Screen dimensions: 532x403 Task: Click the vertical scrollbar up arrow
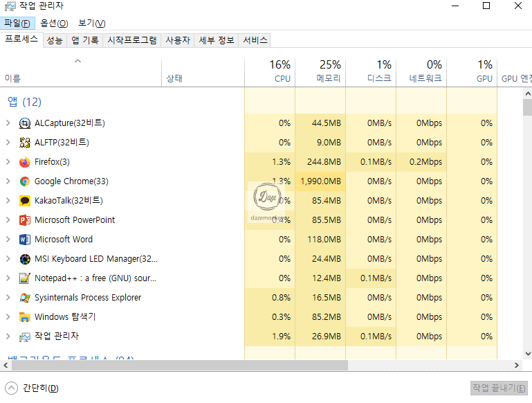pyautogui.click(x=528, y=93)
